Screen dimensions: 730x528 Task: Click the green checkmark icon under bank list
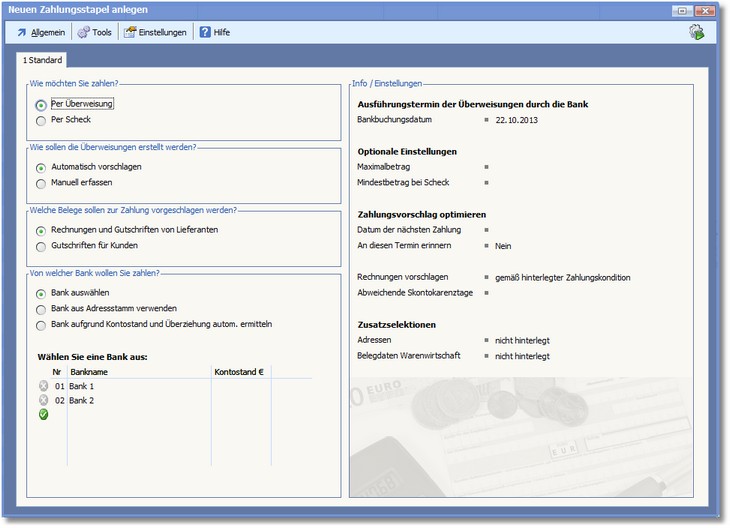pos(43,414)
